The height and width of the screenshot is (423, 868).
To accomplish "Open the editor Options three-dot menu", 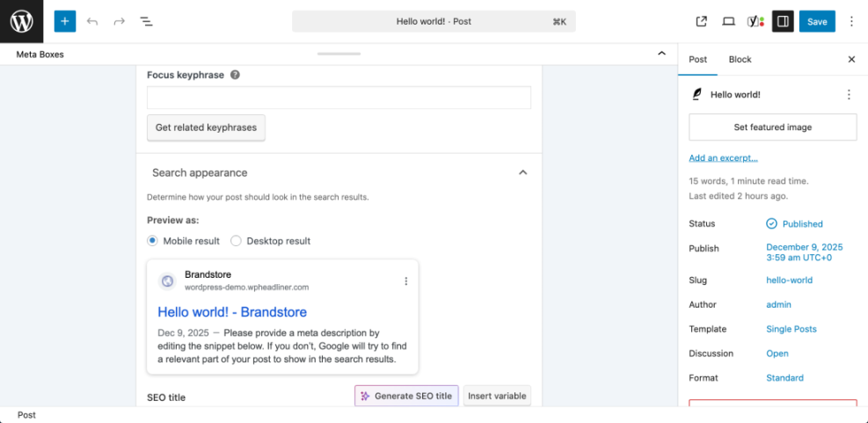I will coord(851,22).
